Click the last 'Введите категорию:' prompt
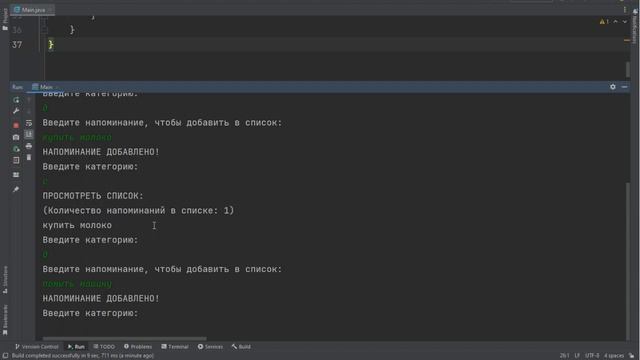Screen dimensions: 640x360 (x=91, y=313)
